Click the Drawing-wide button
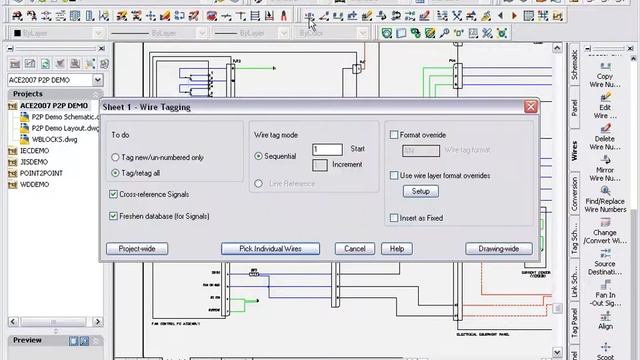The height and width of the screenshot is (360, 640). pyautogui.click(x=499, y=249)
